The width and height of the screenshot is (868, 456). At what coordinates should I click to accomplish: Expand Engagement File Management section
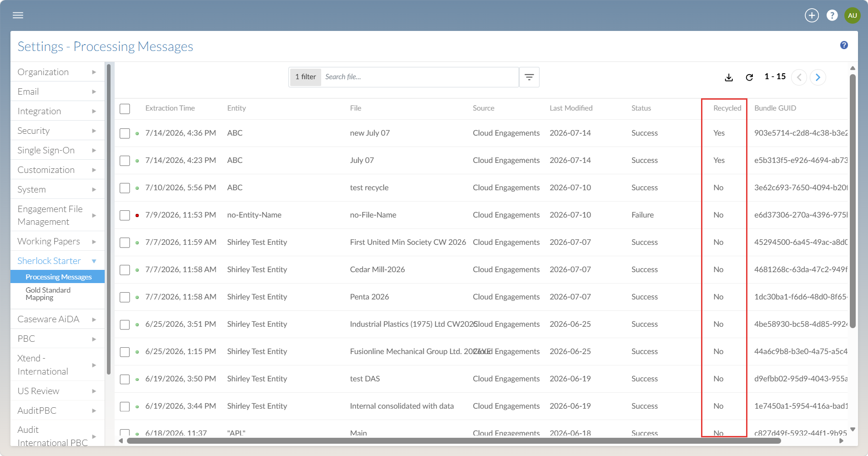tap(57, 215)
